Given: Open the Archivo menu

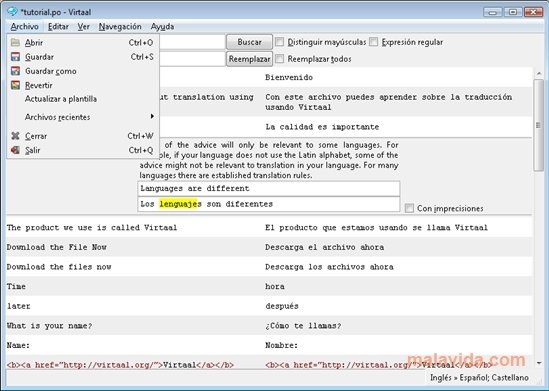Looking at the screenshot, I should pyautogui.click(x=25, y=27).
